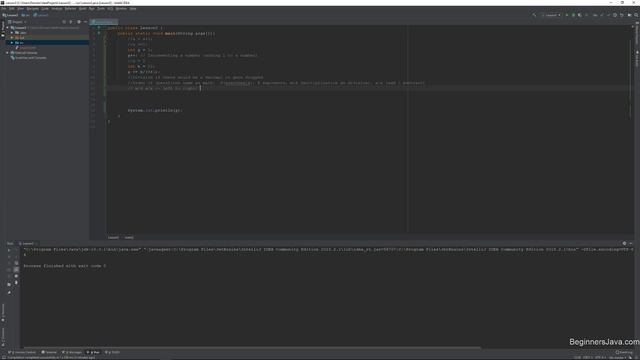
Task: Click the run gutter icon beside class declaration
Action: coord(99,28)
